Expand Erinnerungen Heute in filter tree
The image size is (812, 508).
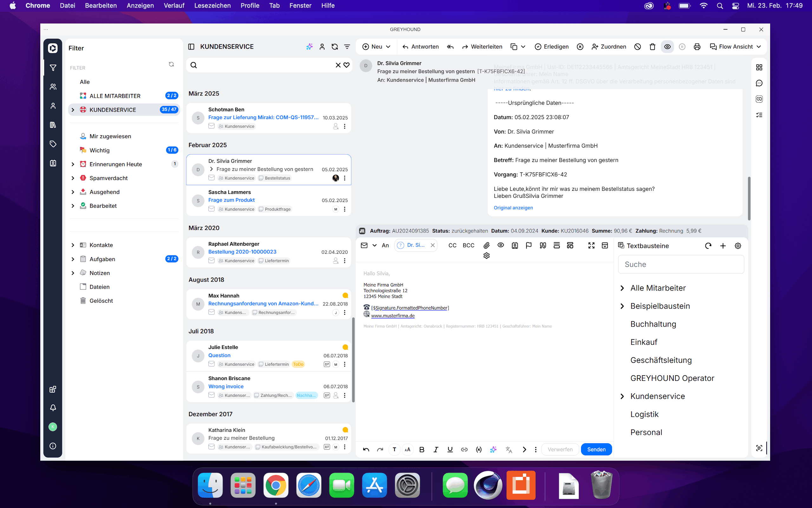point(73,164)
